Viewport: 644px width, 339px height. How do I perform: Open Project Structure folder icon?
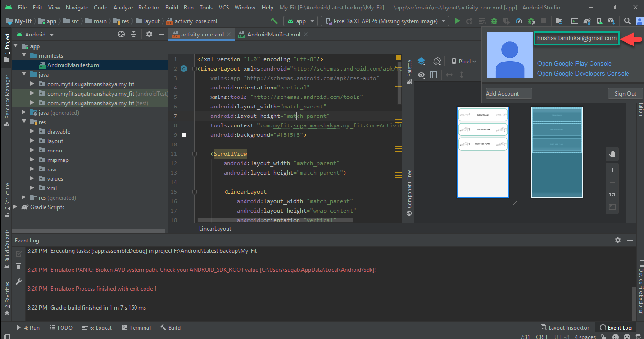(x=559, y=21)
